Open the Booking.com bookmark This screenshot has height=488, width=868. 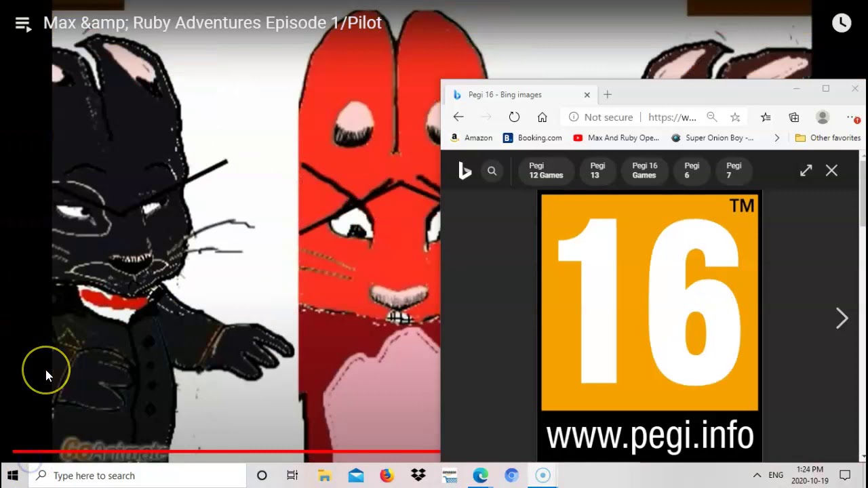coord(532,138)
